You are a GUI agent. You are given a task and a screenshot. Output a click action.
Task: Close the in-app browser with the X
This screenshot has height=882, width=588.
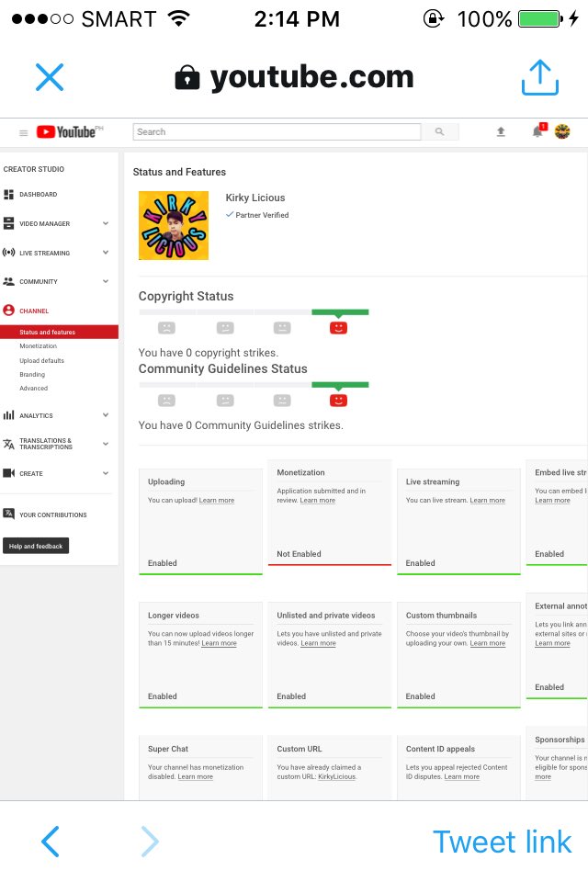[50, 77]
